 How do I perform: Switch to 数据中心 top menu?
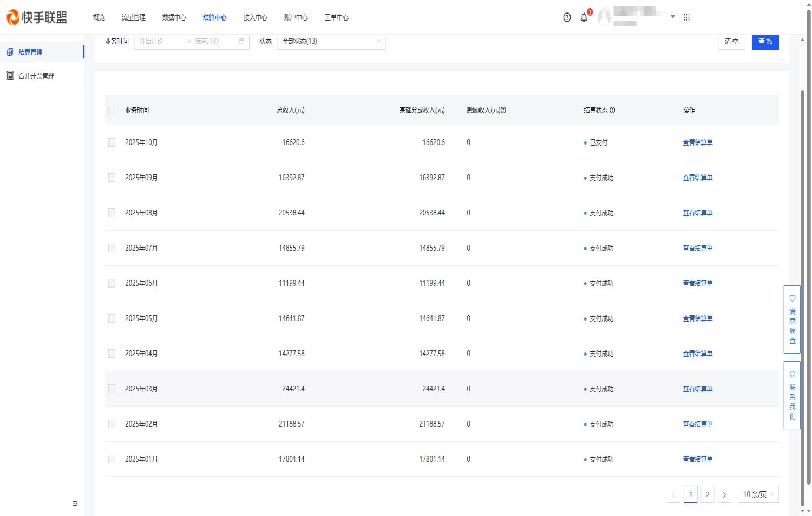[x=174, y=17]
